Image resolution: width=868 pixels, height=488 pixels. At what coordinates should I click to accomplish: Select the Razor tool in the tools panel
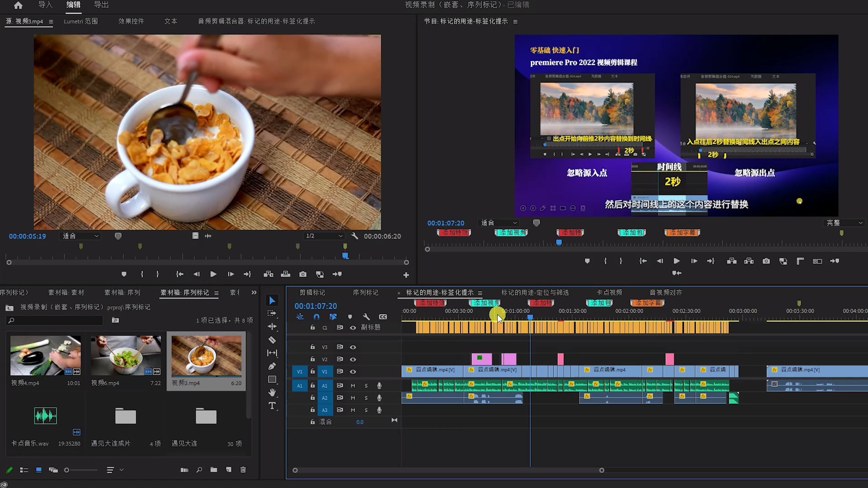point(272,340)
